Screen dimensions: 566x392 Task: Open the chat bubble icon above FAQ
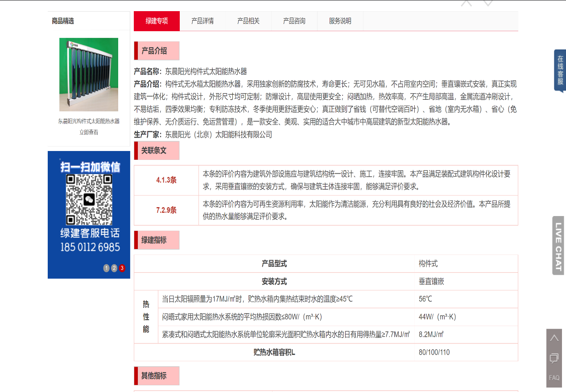[554, 358]
